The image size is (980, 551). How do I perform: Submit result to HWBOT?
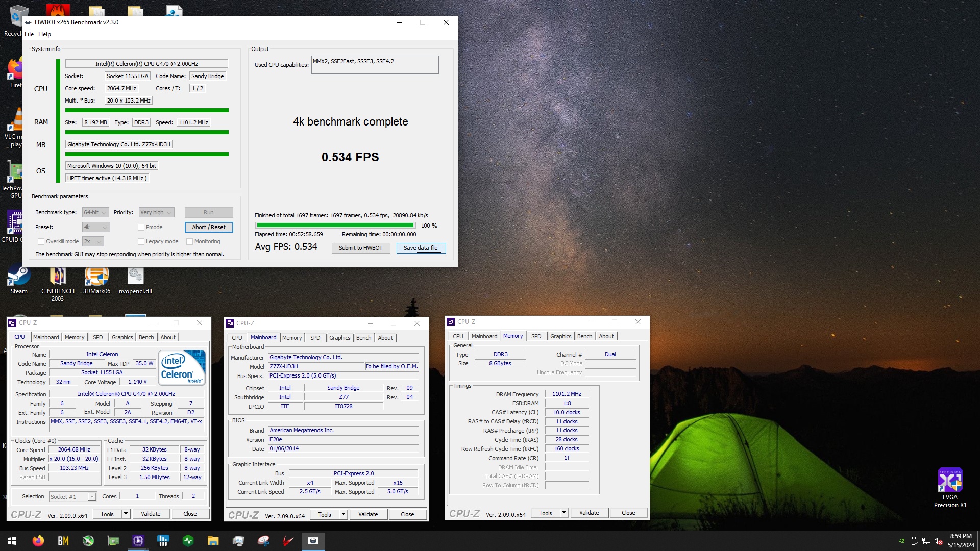(360, 248)
